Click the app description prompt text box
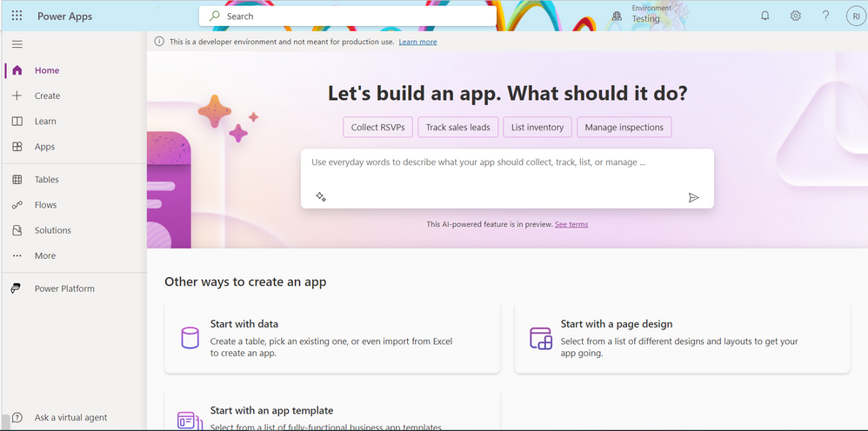This screenshot has width=868, height=431. (507, 179)
